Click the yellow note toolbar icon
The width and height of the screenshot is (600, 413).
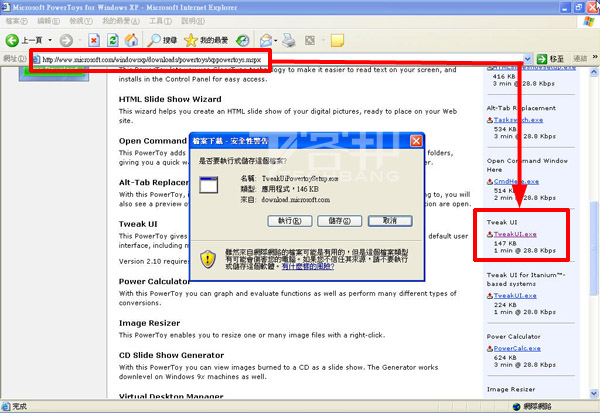tap(337, 40)
